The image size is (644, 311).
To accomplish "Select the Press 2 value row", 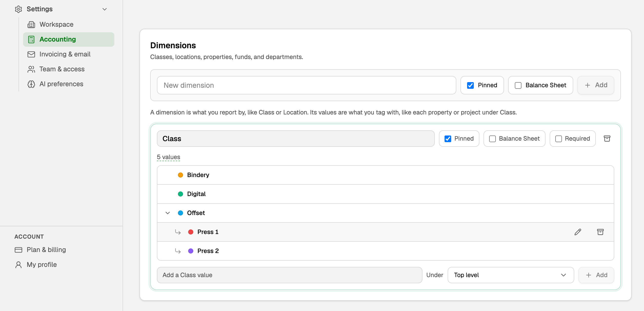I will (385, 251).
